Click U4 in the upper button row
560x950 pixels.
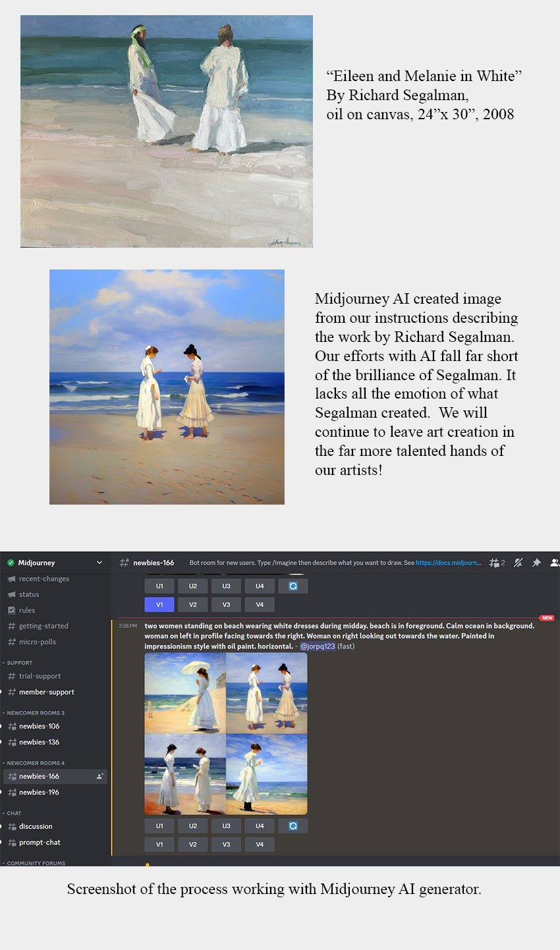tap(260, 586)
